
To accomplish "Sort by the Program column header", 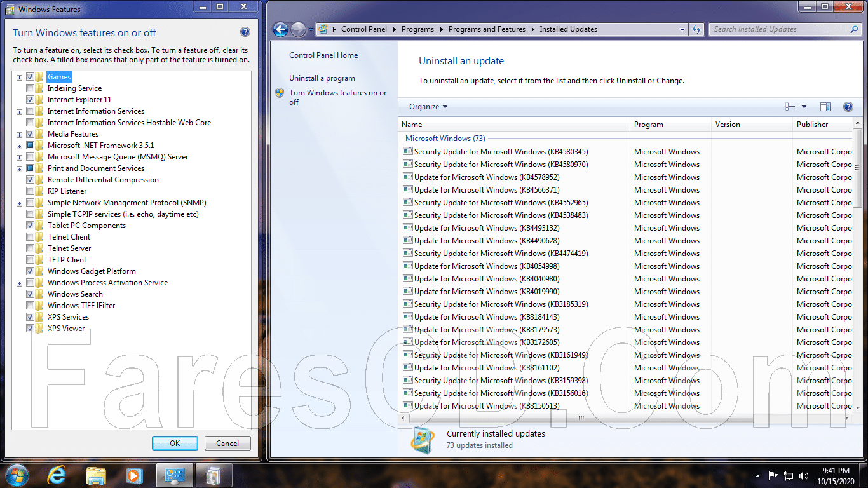I will pyautogui.click(x=671, y=125).
